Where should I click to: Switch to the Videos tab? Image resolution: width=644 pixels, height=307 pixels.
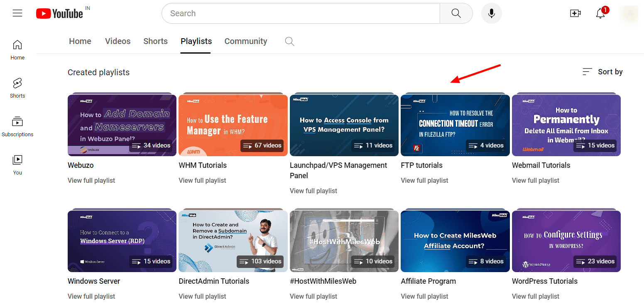(118, 41)
